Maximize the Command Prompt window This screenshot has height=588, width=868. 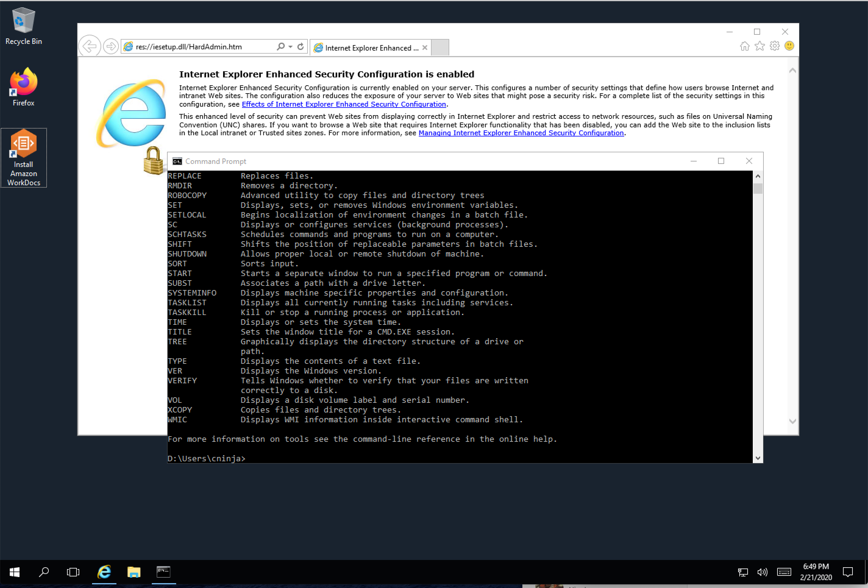click(x=721, y=161)
